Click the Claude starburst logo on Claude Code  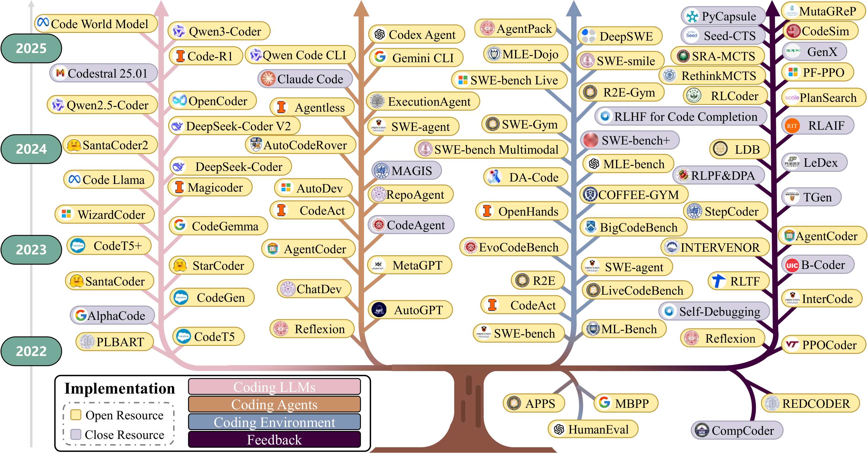click(268, 79)
